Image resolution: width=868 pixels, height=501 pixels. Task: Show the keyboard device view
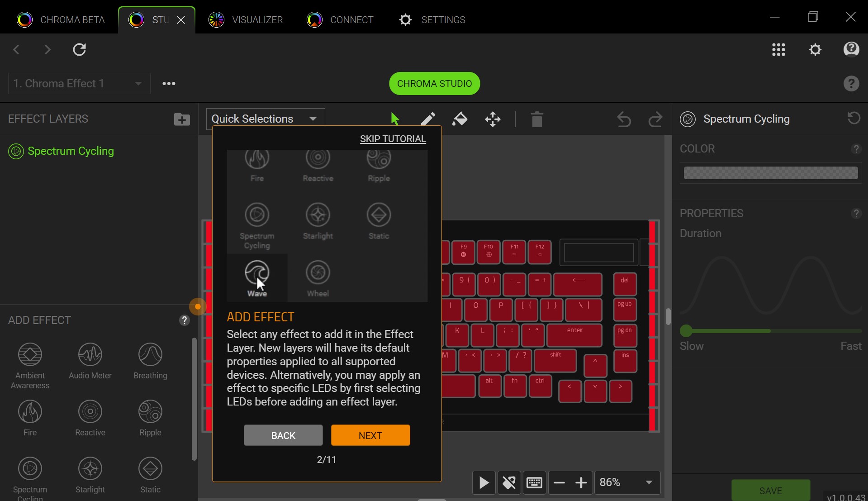[534, 482]
